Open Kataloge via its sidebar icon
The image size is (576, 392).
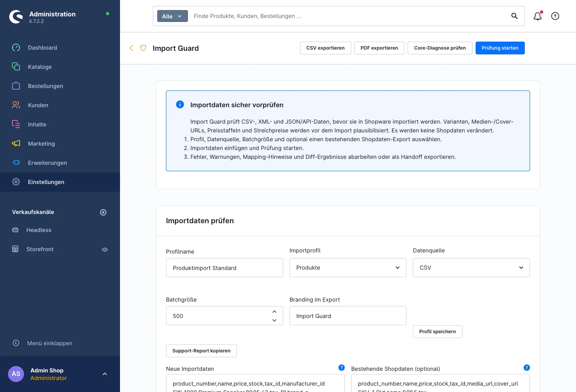[x=16, y=66]
